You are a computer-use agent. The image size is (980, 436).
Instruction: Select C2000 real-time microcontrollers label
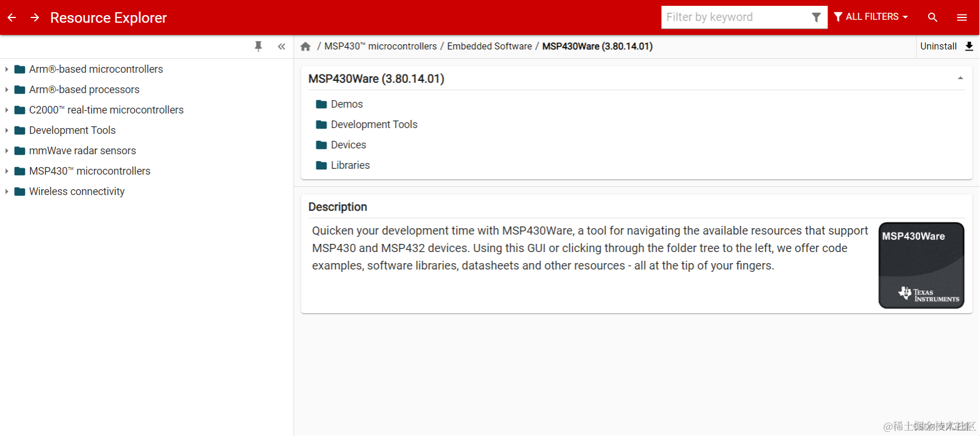(x=106, y=110)
